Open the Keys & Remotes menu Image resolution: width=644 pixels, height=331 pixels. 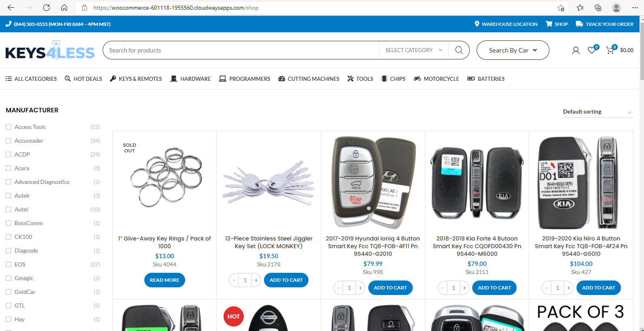(136, 79)
